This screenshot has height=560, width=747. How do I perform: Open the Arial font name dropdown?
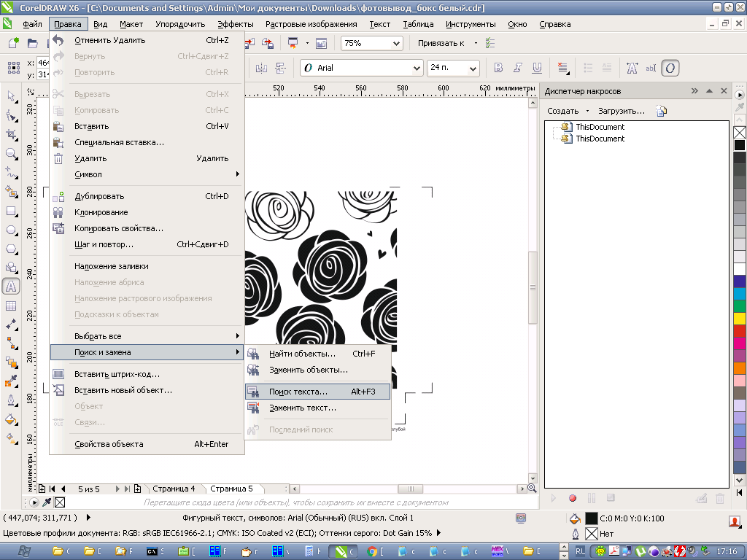click(x=417, y=68)
